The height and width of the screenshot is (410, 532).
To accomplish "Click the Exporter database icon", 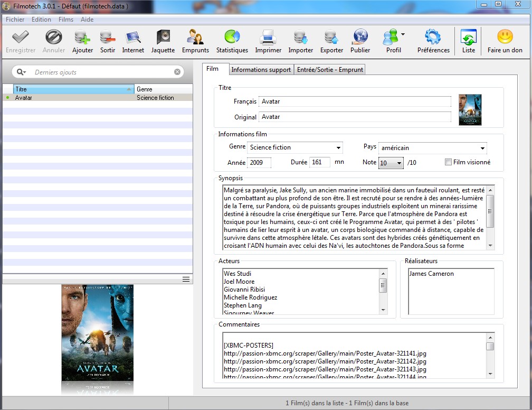I will point(331,37).
